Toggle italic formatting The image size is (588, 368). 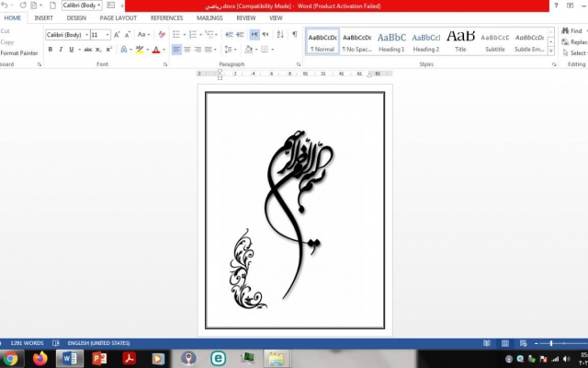point(61,50)
